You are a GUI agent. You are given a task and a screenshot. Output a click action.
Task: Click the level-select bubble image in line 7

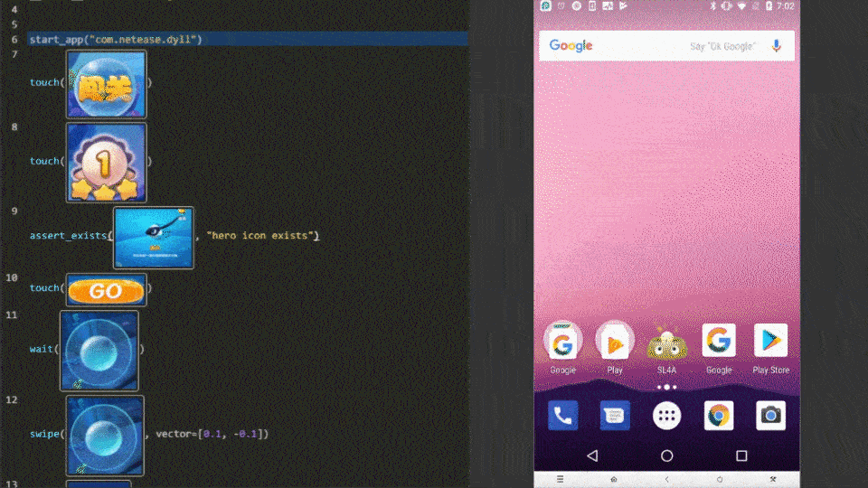[x=107, y=84]
